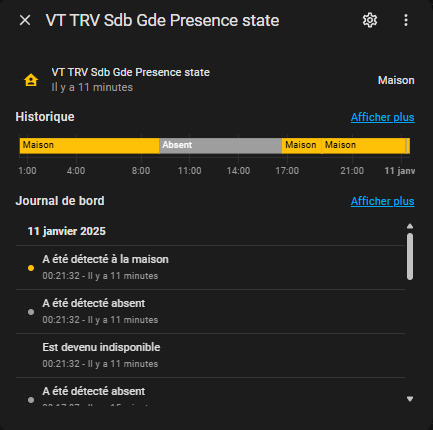Select the first long Maison history segment

tap(90, 146)
